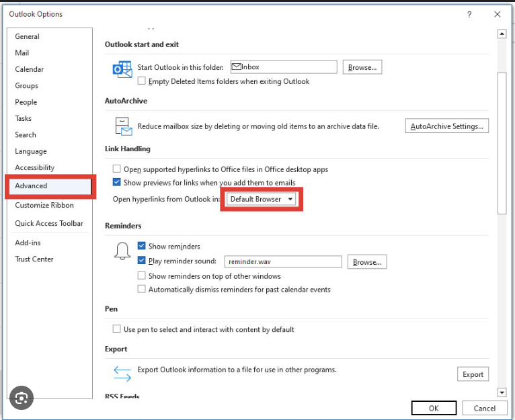
Task: Open the Search options category
Action: coord(26,134)
